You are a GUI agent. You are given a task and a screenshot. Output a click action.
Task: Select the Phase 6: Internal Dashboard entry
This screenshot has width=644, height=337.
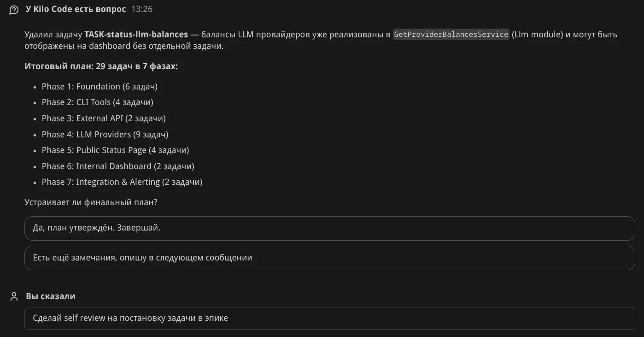(118, 166)
